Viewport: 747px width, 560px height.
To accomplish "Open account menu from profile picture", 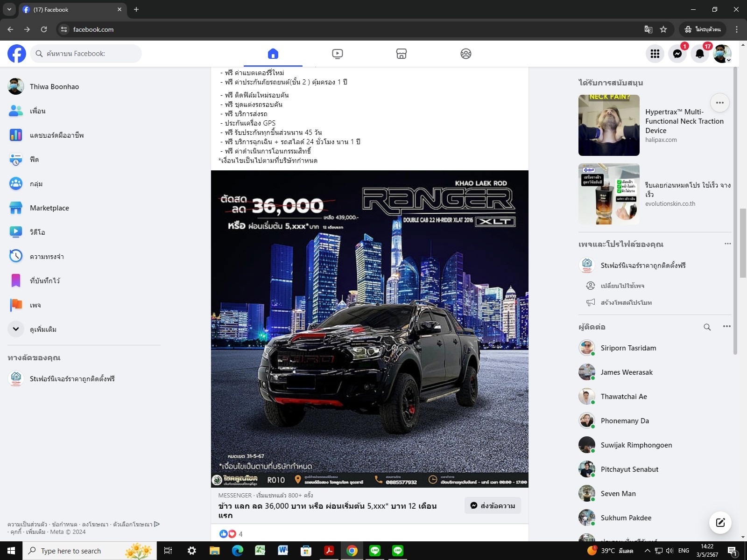I will click(722, 54).
